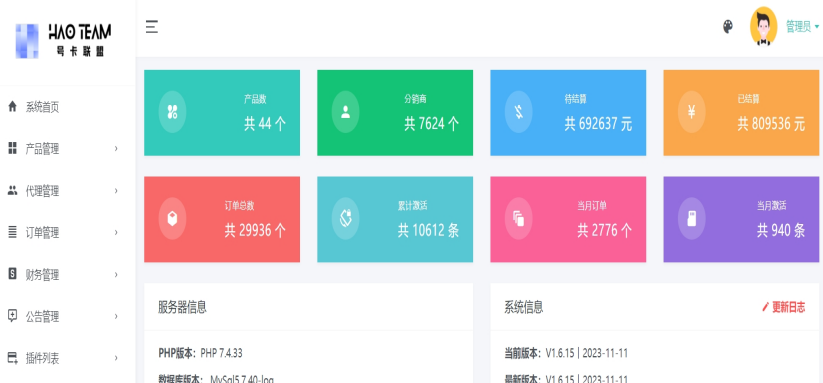
Task: Click the 公告管理 announcement icon
Action: 13,315
